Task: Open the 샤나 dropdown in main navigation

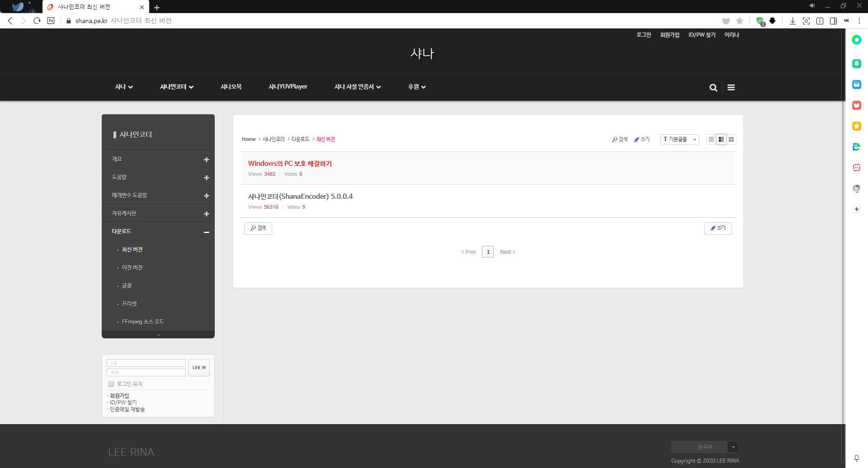Action: click(123, 87)
